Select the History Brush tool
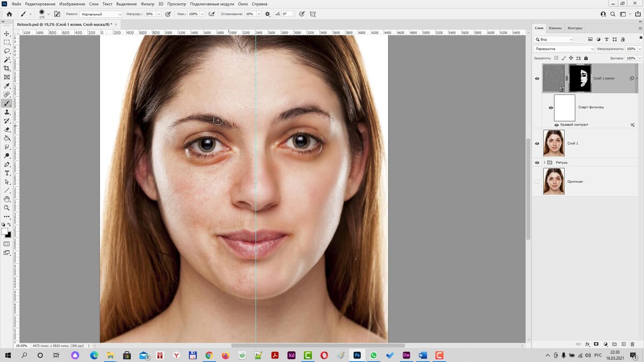Image resolution: width=644 pixels, height=362 pixels. click(7, 121)
